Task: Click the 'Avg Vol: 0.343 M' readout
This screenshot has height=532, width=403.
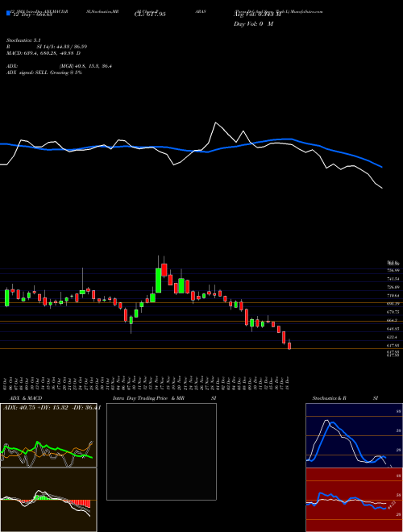Action: 257,15
